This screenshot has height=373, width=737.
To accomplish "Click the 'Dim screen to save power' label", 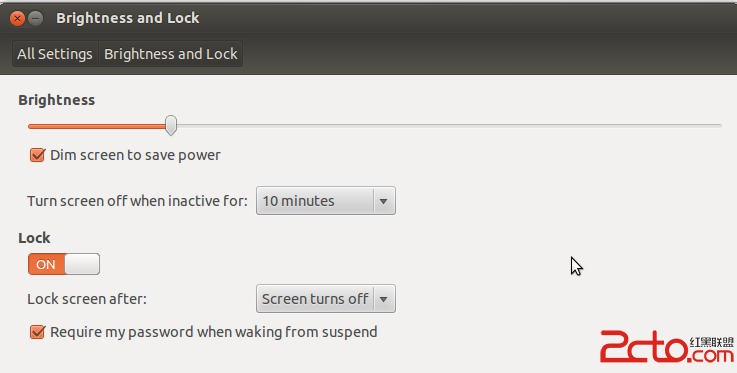I will pos(135,155).
